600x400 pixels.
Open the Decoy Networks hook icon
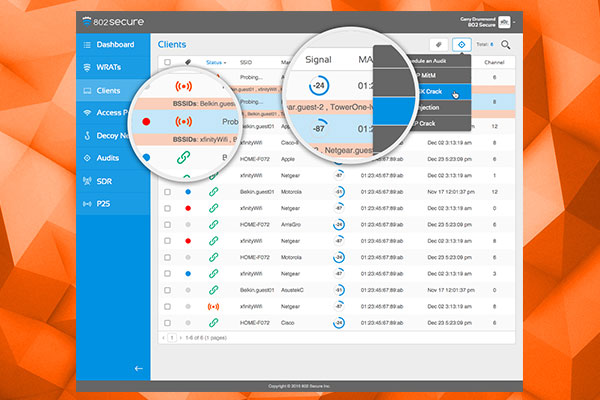point(87,136)
